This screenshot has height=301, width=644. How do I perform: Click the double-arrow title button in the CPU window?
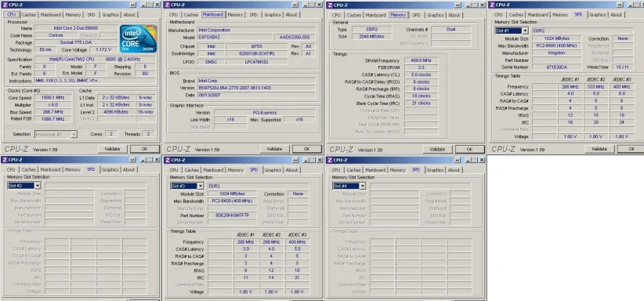[133, 5]
